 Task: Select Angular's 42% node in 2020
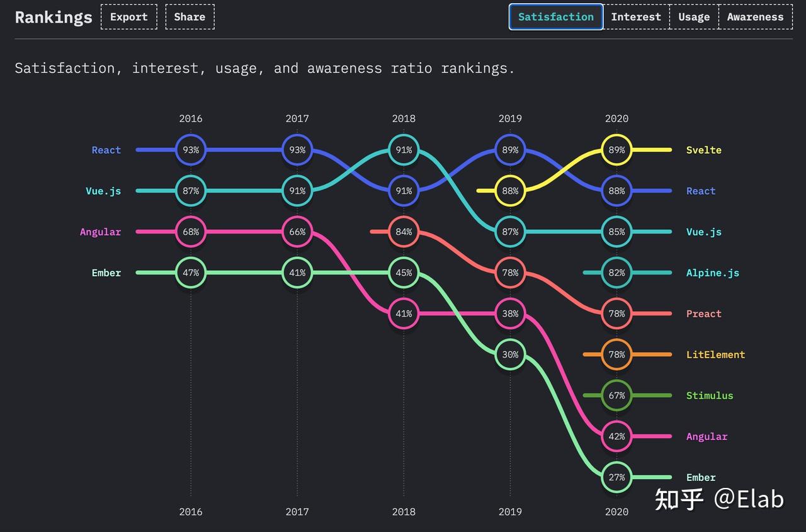point(616,436)
